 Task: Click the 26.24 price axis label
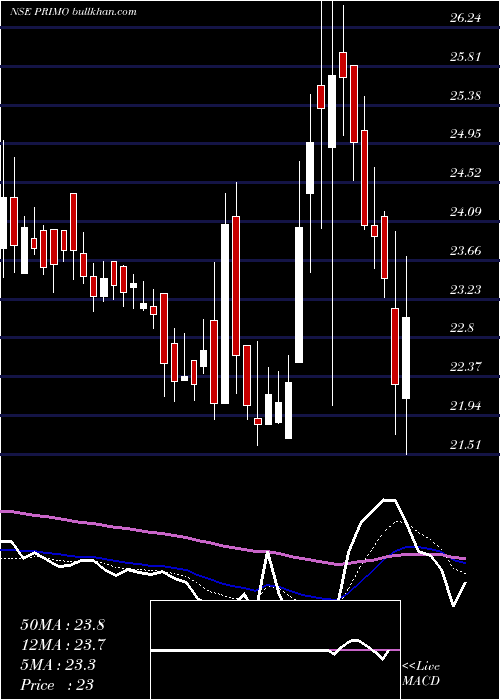[466, 18]
